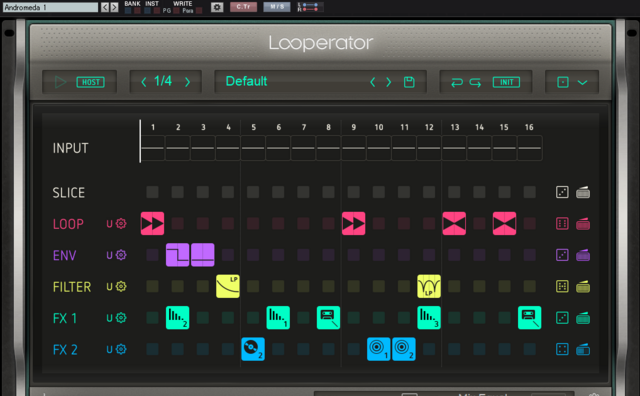
Task: Clear the FX 1 row with eraser icon
Action: tap(583, 318)
